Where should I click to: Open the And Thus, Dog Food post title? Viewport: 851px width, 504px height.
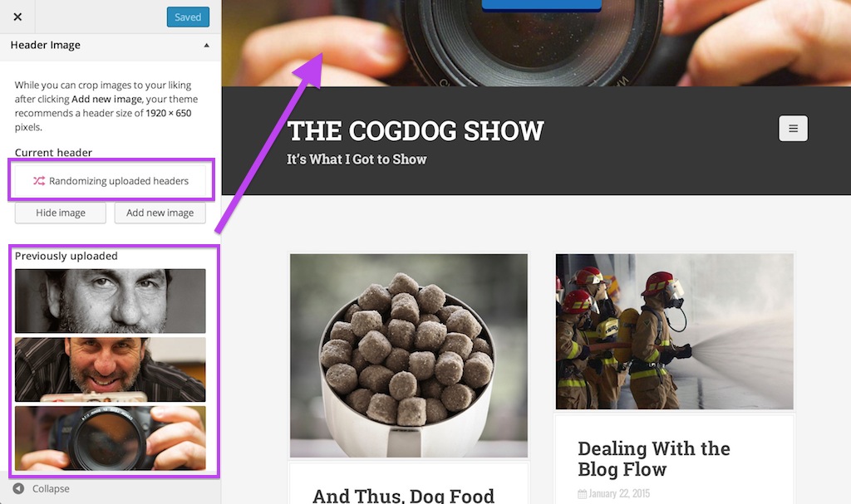[x=403, y=496]
